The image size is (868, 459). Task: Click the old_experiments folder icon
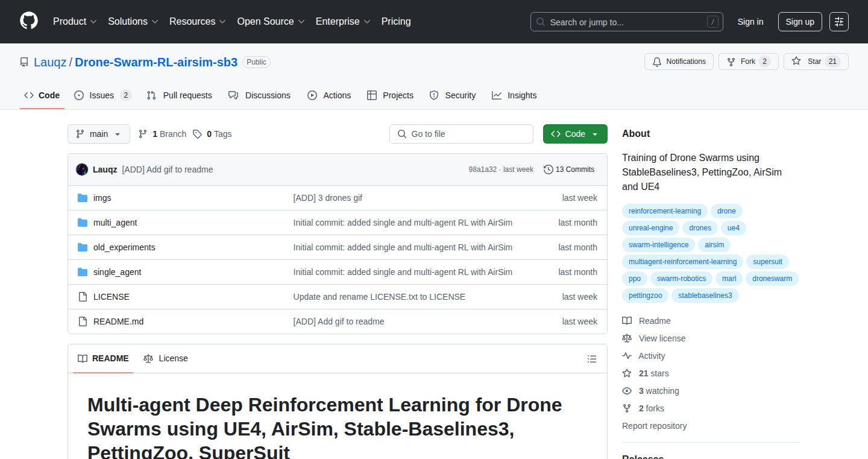pos(83,247)
